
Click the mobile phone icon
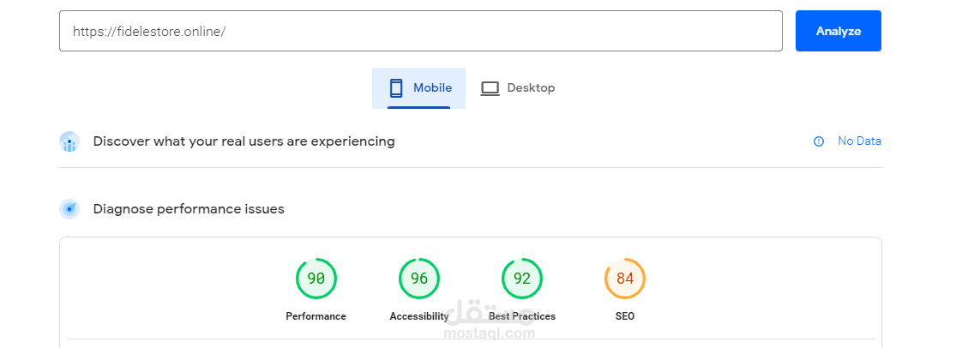tap(396, 88)
